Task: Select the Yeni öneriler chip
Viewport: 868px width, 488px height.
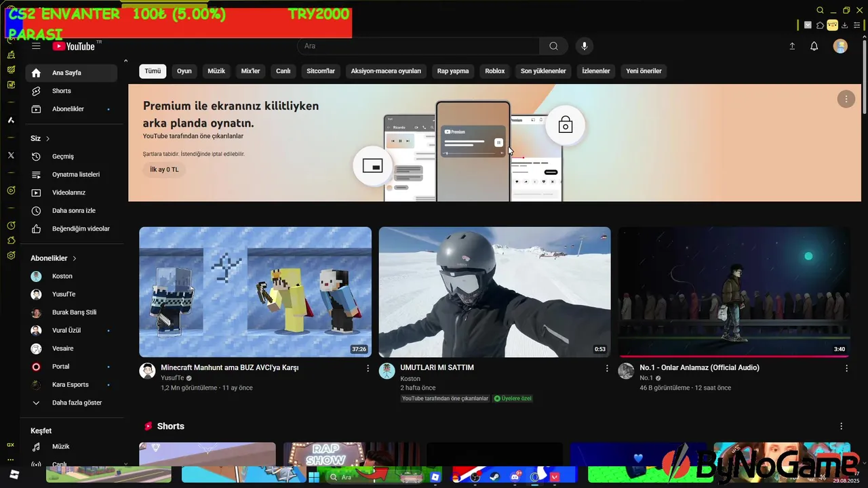Action: click(x=644, y=71)
